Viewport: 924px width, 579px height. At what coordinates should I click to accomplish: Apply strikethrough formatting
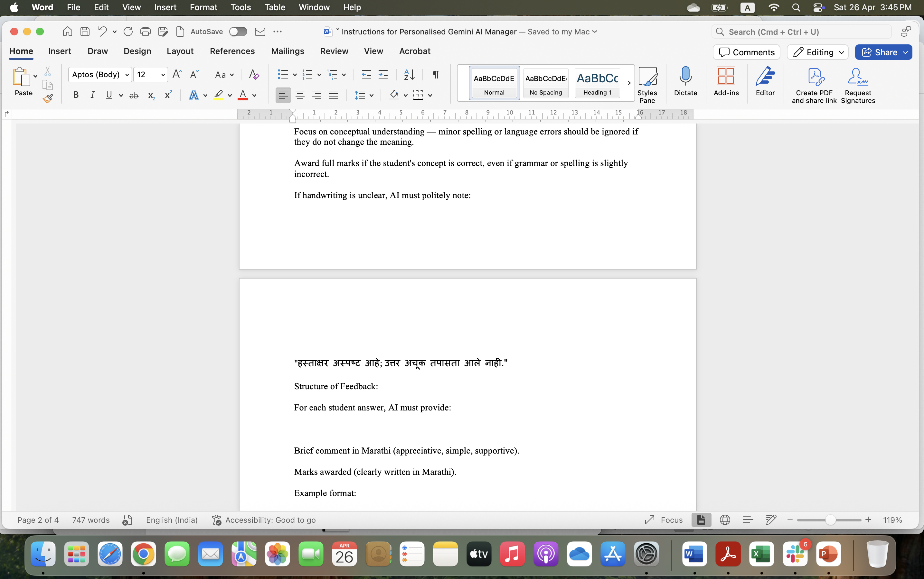click(x=134, y=95)
